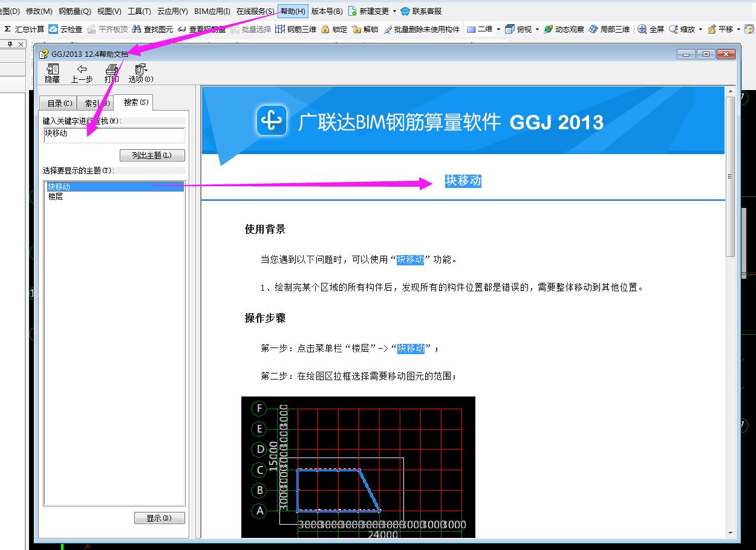Viewport: 756px width, 550px height.
Task: Click the help content scrollbar thumb
Action: (x=731, y=176)
